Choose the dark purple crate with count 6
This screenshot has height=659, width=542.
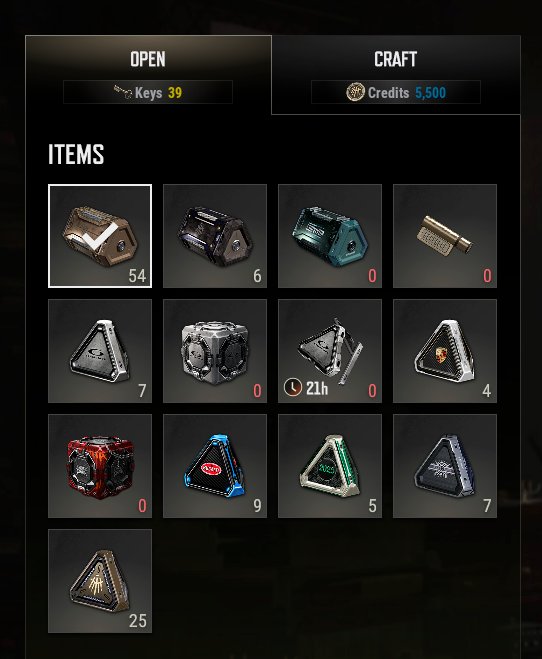coord(215,236)
